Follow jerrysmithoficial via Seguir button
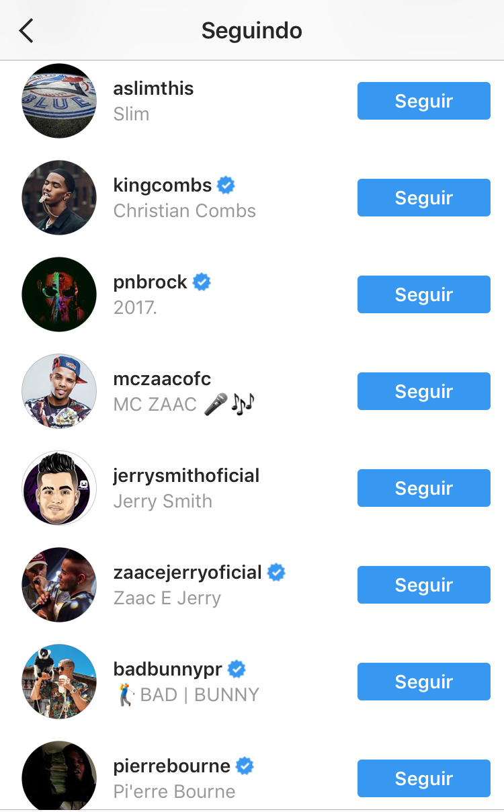Image resolution: width=504 pixels, height=812 pixels. 423,488
